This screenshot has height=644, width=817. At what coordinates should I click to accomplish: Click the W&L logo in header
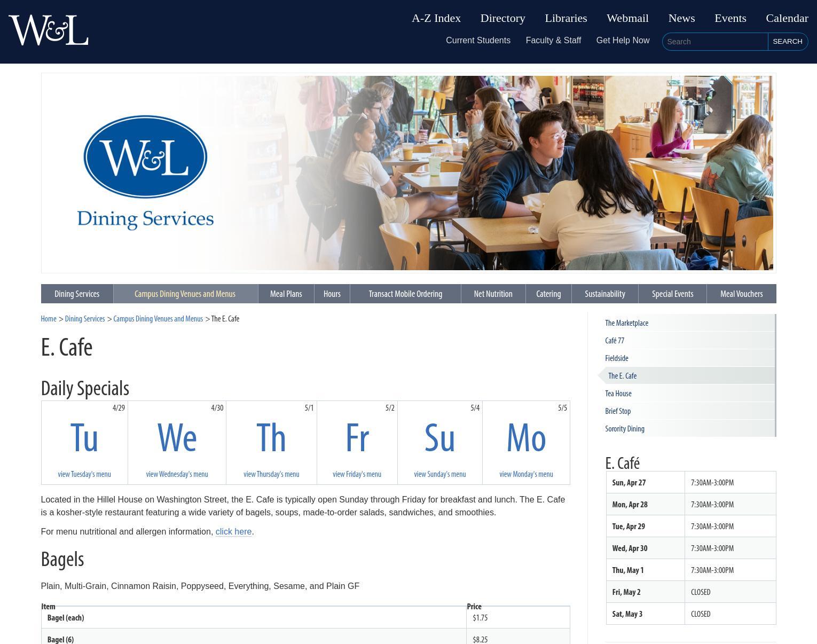point(49,30)
